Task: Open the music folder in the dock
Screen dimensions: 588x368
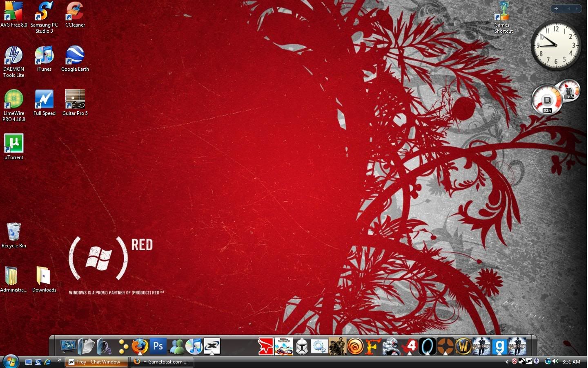Action: [104, 346]
